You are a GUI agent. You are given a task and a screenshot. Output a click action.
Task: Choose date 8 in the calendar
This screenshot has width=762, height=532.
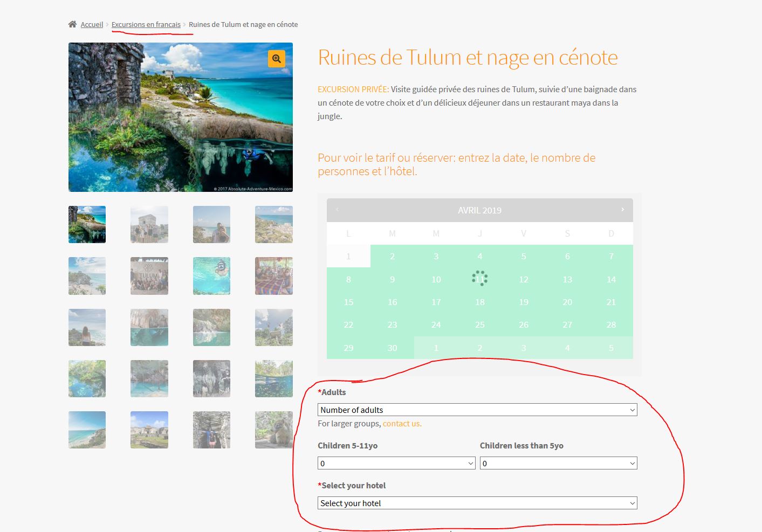(348, 279)
